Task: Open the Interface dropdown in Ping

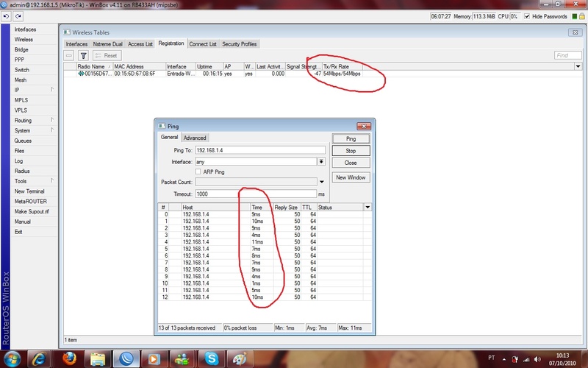Action: pos(321,161)
